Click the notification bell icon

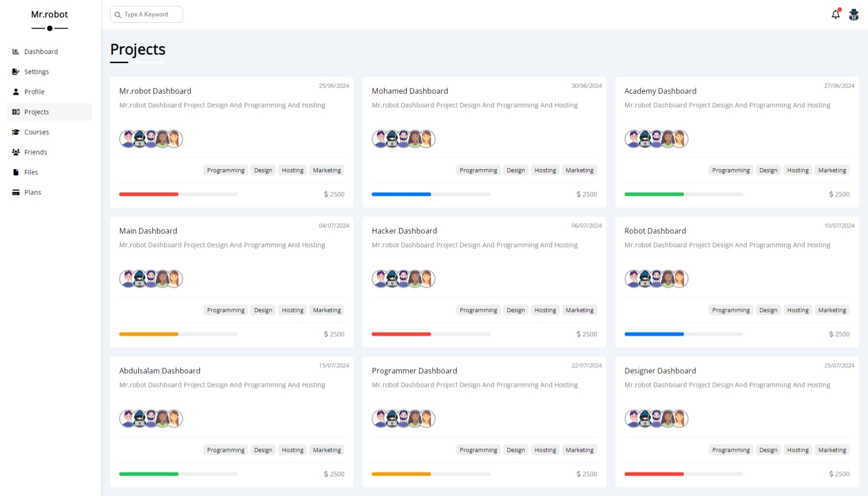pyautogui.click(x=835, y=15)
